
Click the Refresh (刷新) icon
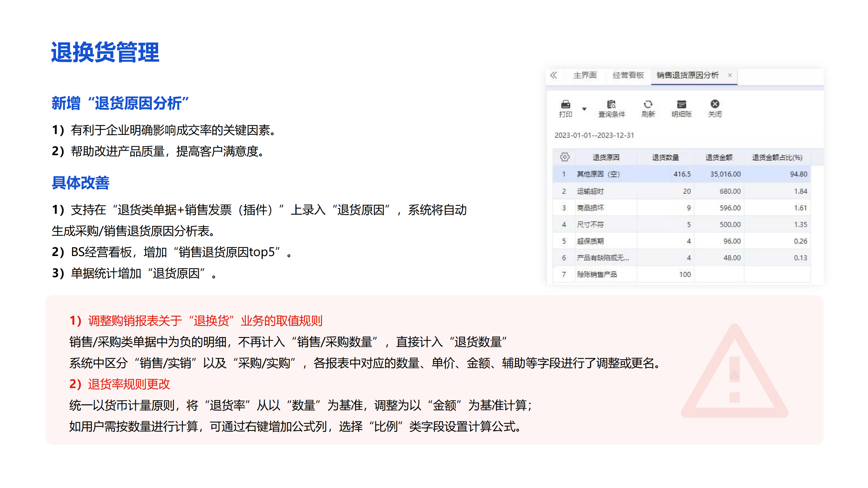pos(648,104)
